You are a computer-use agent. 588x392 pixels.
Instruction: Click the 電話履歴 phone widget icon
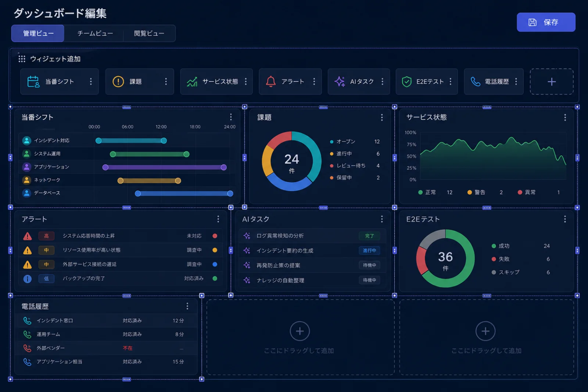click(476, 82)
